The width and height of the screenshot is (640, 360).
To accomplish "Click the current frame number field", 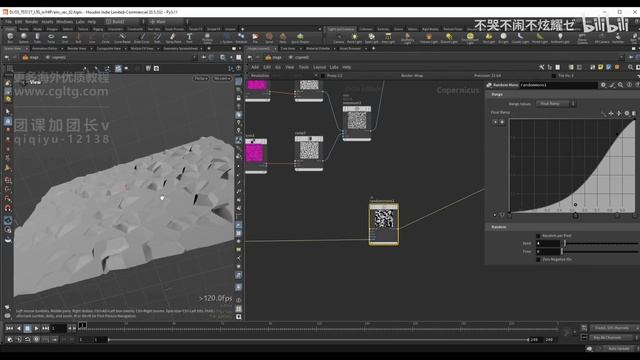I will (58, 328).
